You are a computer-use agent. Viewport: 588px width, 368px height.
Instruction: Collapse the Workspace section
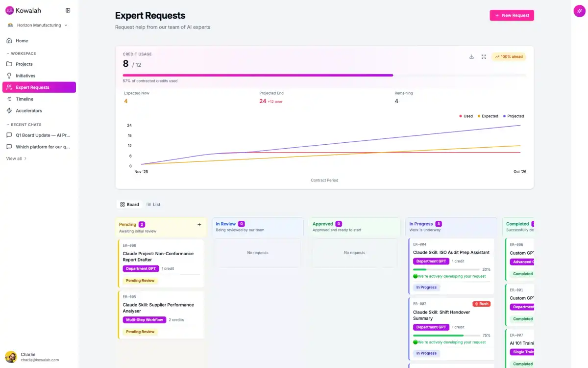click(x=22, y=53)
